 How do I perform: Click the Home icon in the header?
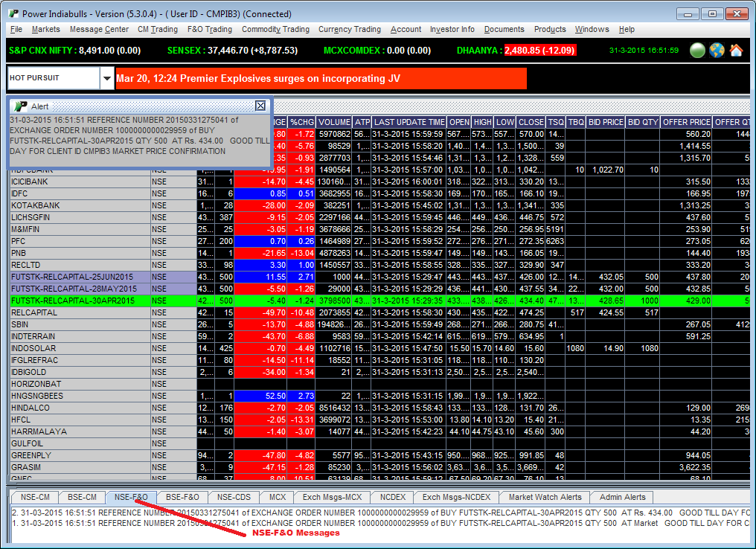(736, 51)
